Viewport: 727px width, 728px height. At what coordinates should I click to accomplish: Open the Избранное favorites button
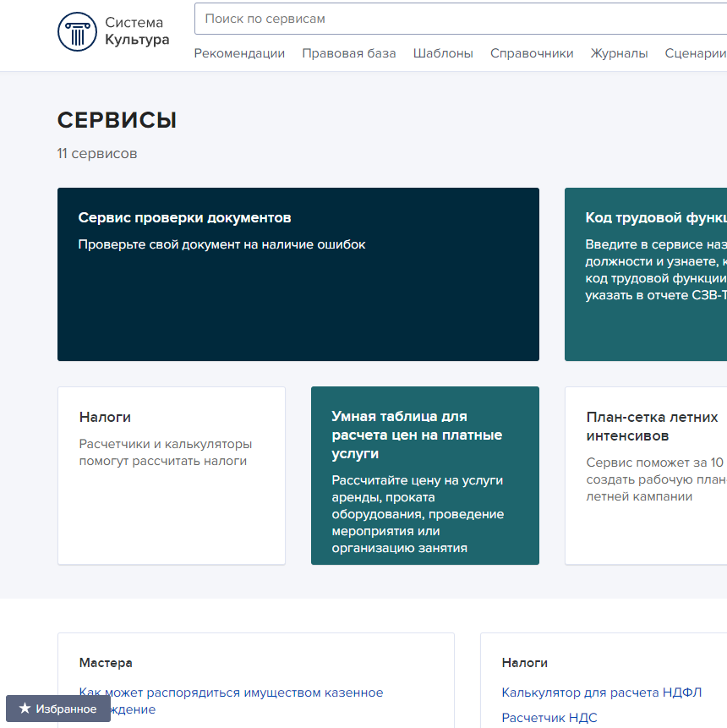(x=58, y=709)
